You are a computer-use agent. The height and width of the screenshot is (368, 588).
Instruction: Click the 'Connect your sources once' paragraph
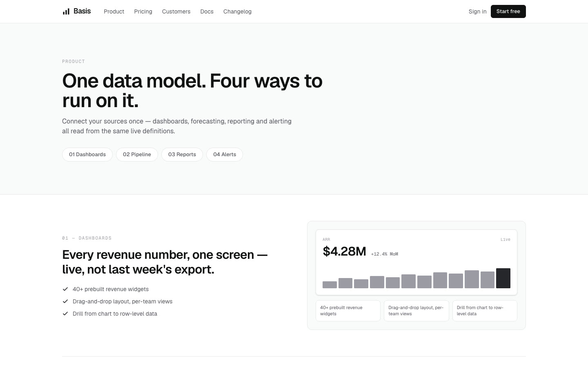(x=177, y=126)
